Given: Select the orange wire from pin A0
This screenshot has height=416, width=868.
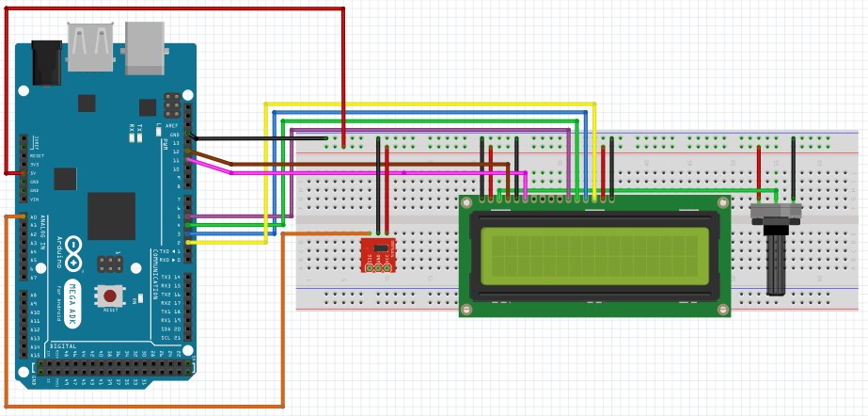Looking at the screenshot, I should click(144, 408).
